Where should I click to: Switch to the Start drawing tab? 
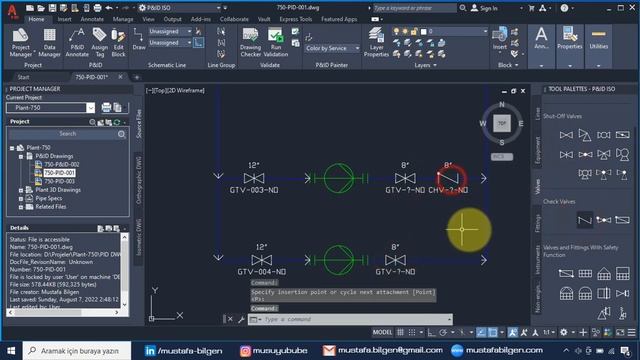(x=23, y=77)
